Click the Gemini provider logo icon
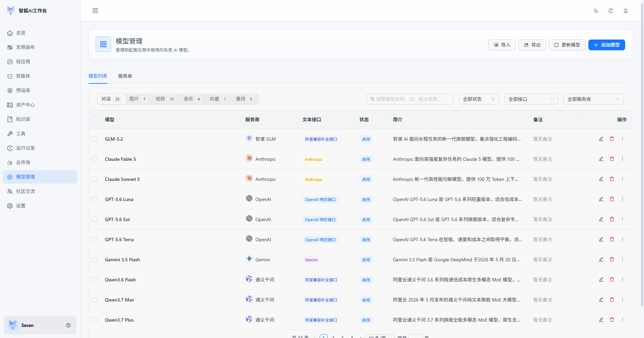Screen dimensions: 644x338 249,259
